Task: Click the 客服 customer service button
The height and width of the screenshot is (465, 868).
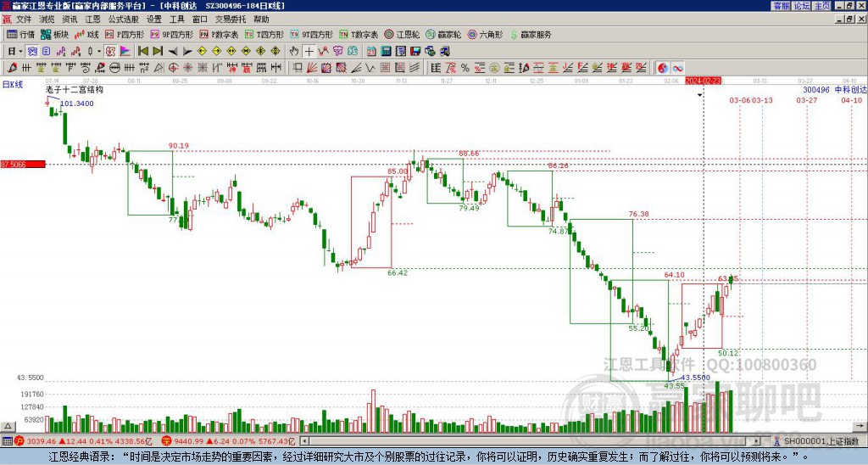Action: pyautogui.click(x=781, y=6)
